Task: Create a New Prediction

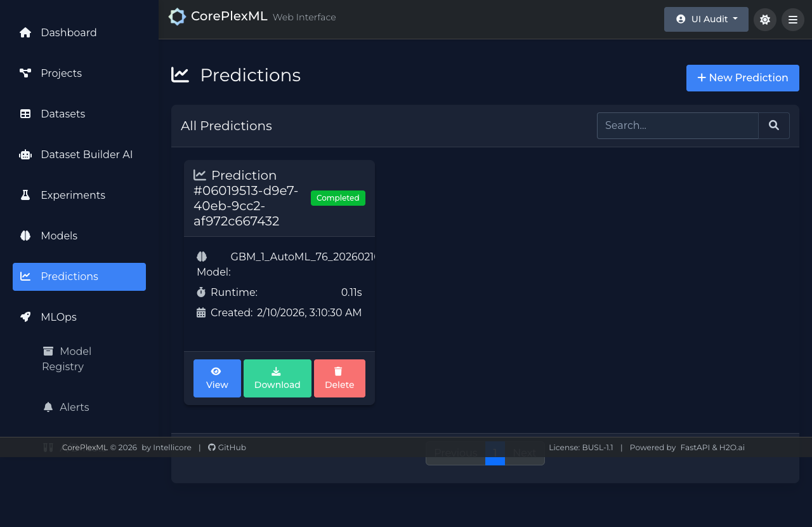Action: pos(742,78)
